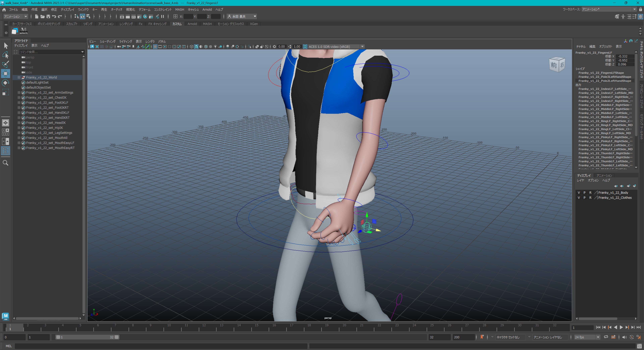Activate the Lasso select tool
644x350 pixels.
6,55
